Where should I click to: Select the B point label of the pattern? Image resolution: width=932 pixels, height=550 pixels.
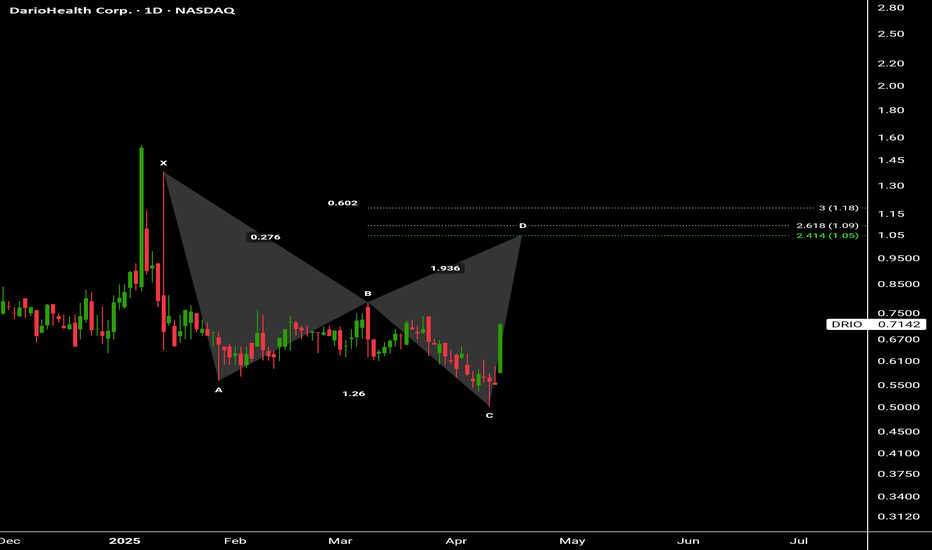tap(368, 294)
